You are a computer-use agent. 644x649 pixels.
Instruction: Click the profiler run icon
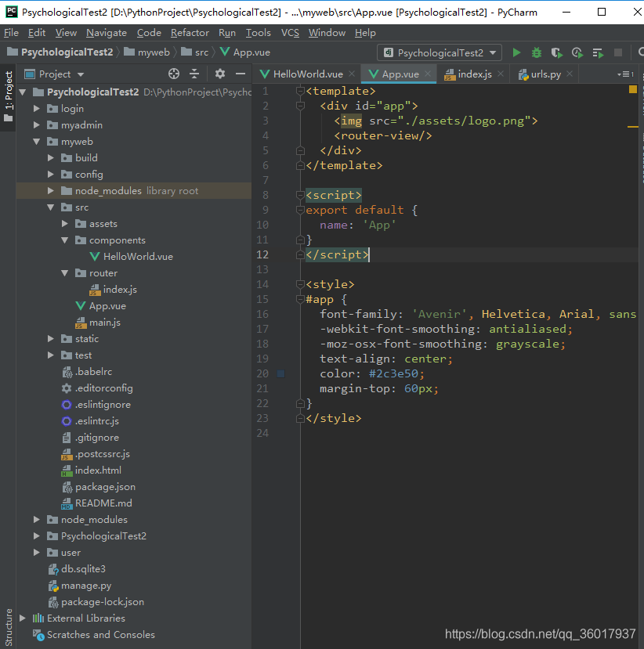click(x=577, y=52)
